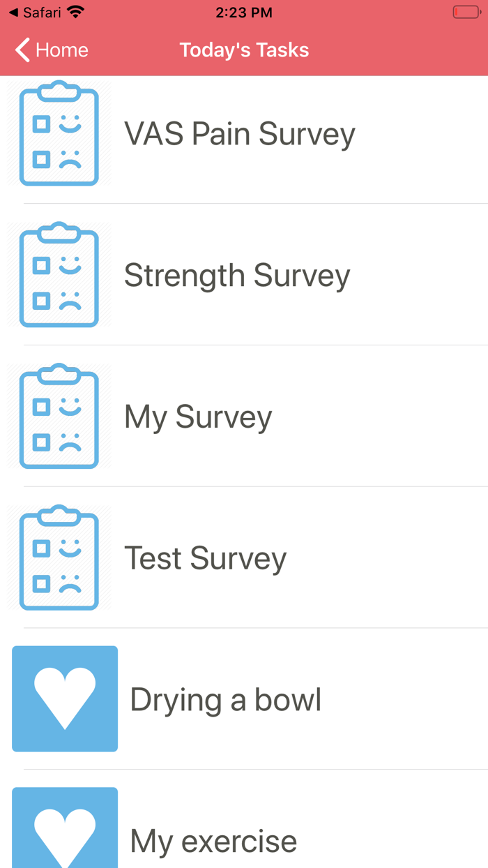Return to Safari via the status bar link

[x=33, y=11]
